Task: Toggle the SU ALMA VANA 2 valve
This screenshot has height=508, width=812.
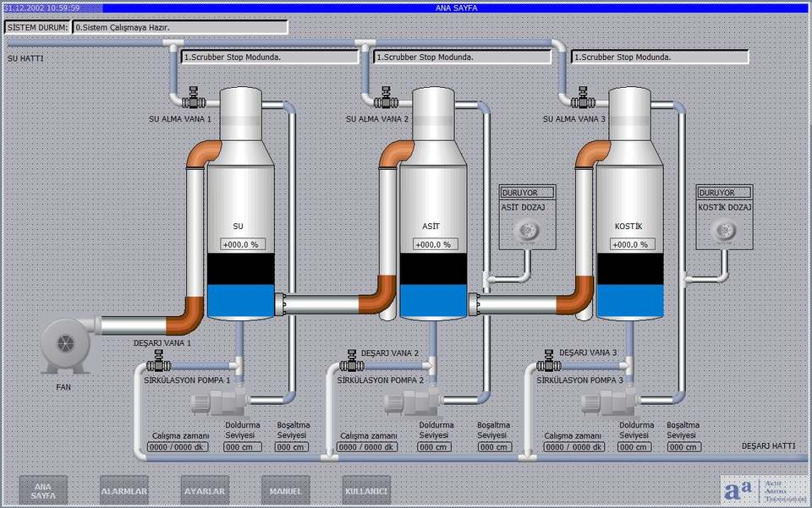Action: click(387, 99)
